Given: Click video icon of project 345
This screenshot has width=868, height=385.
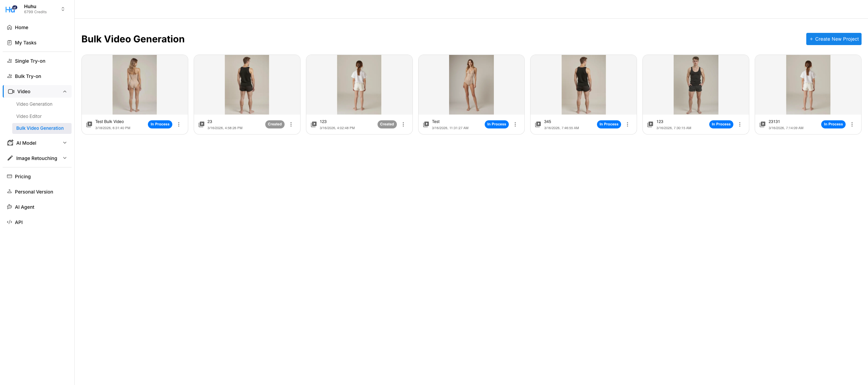Looking at the screenshot, I should coord(538,124).
